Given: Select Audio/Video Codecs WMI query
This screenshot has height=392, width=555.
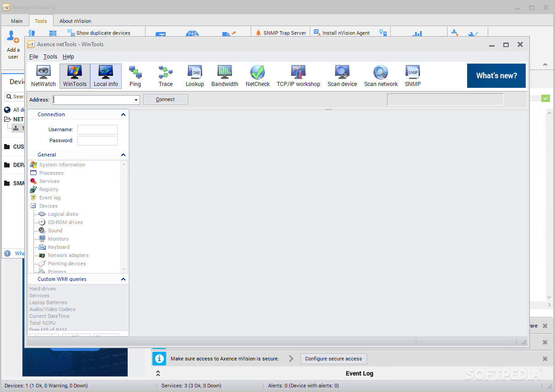Looking at the screenshot, I should (52, 309).
